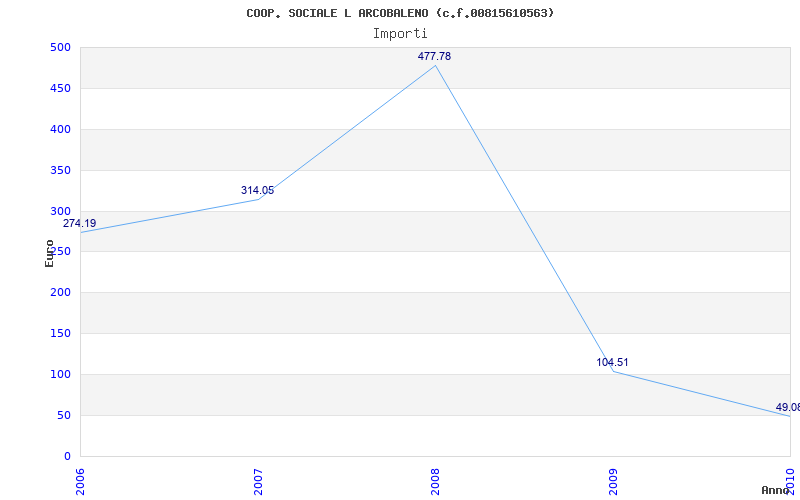Click the Euro y-axis title
800x500 pixels.
coord(49,254)
